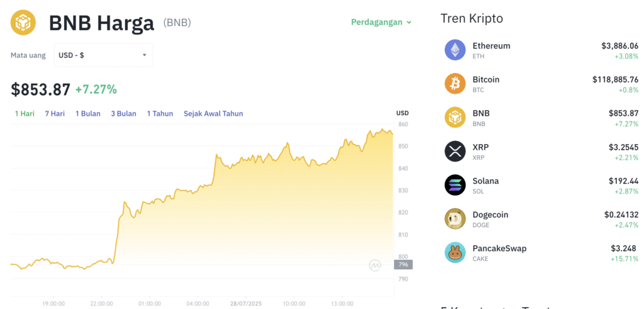644x309 pixels.
Task: Click the Bitcoin coin icon
Action: coord(455,84)
